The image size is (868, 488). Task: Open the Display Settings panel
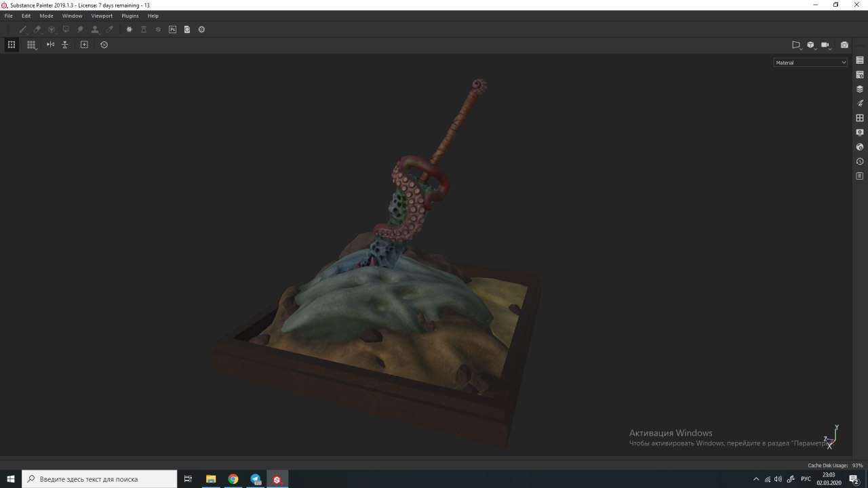(860, 132)
